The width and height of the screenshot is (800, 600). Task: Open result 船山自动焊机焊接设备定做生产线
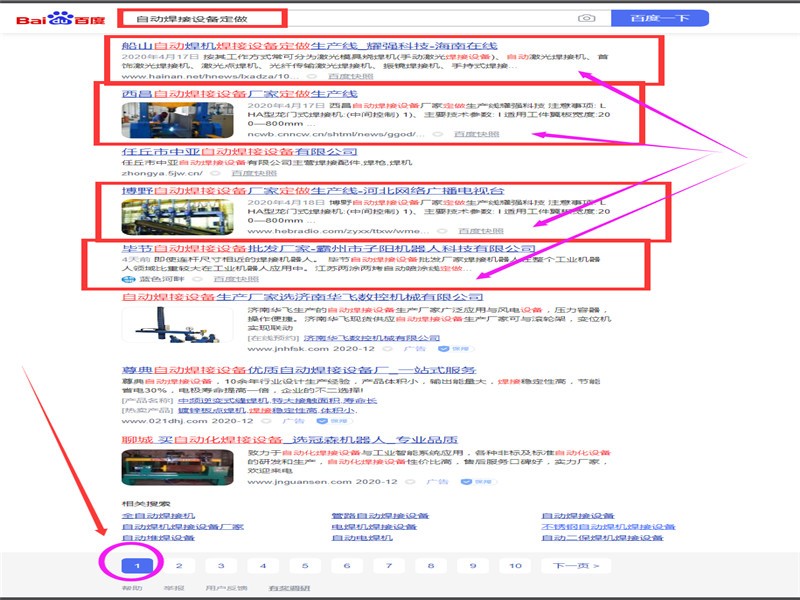[309, 46]
